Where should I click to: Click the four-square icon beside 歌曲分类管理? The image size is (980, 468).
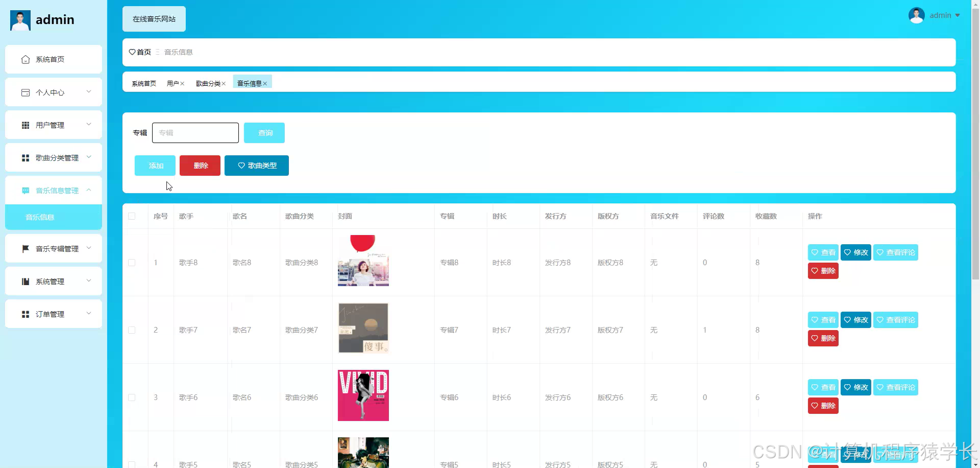tap(26, 158)
